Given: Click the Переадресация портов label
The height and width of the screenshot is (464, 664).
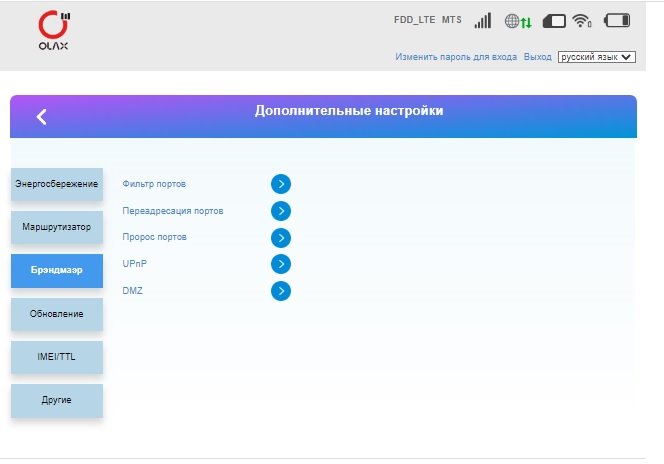Looking at the screenshot, I should (173, 211).
